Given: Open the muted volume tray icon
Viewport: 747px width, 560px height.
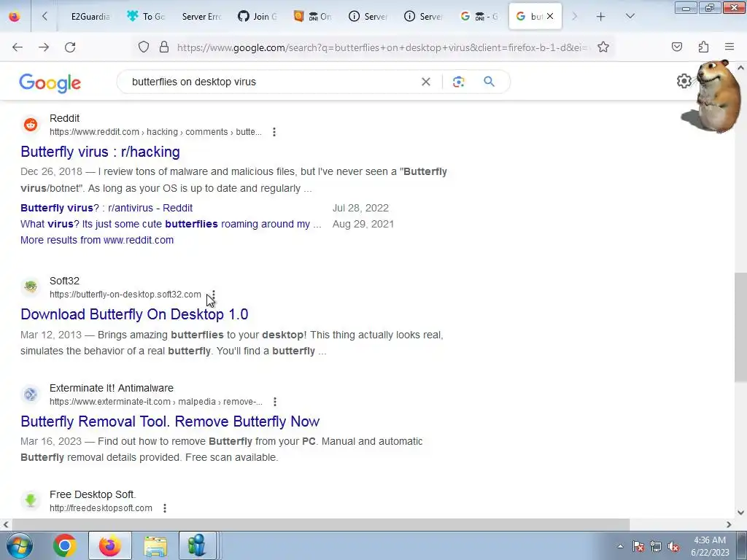Looking at the screenshot, I should 673,546.
